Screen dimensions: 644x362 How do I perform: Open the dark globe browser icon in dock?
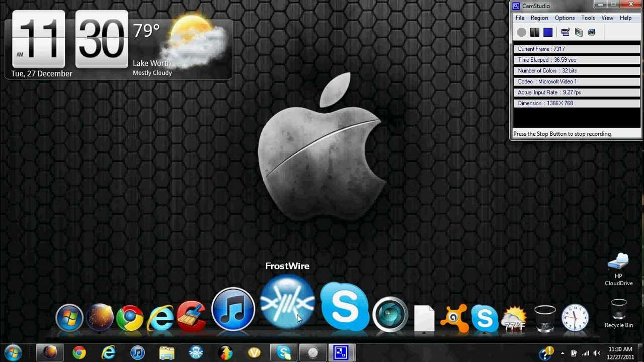click(100, 317)
